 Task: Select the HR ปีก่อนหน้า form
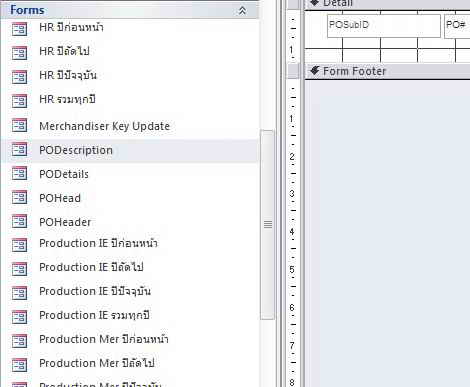[71, 27]
